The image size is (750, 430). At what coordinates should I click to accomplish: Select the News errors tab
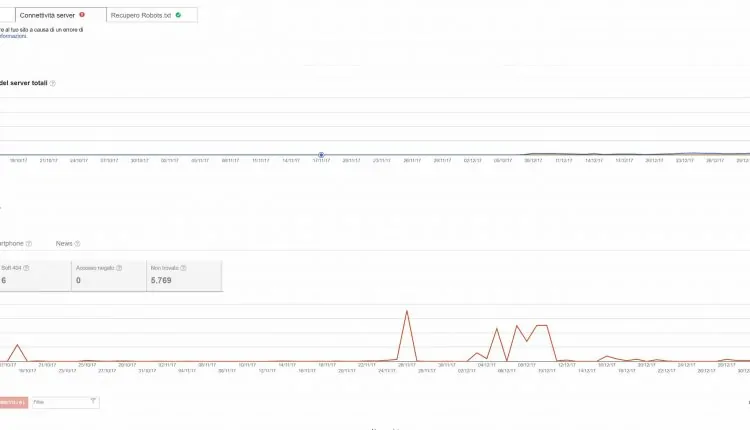pos(63,243)
